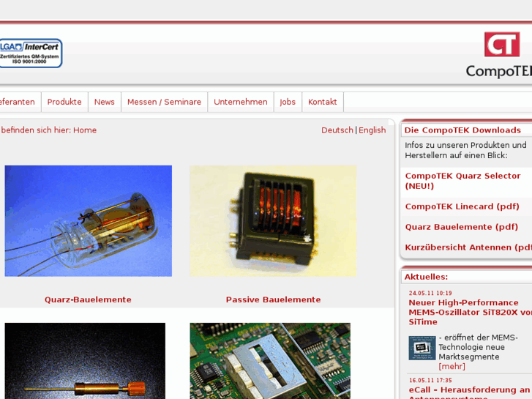Image resolution: width=532 pixels, height=399 pixels.
Task: Download the CompoTEK Linecard pdf
Action: [462, 206]
